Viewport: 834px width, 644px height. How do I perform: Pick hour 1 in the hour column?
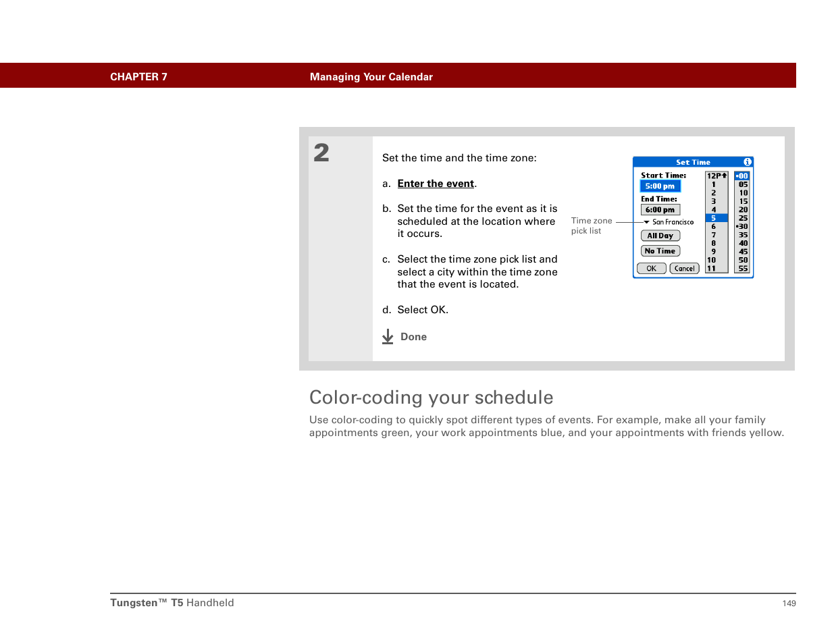[714, 184]
